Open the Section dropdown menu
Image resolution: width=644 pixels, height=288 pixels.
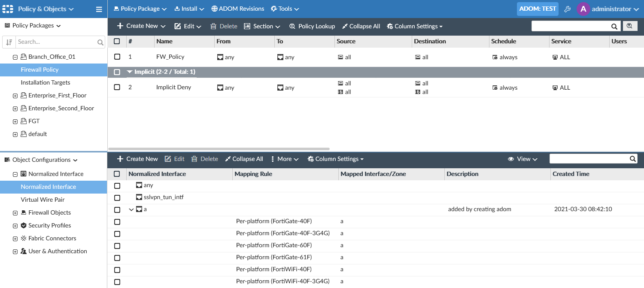click(262, 26)
